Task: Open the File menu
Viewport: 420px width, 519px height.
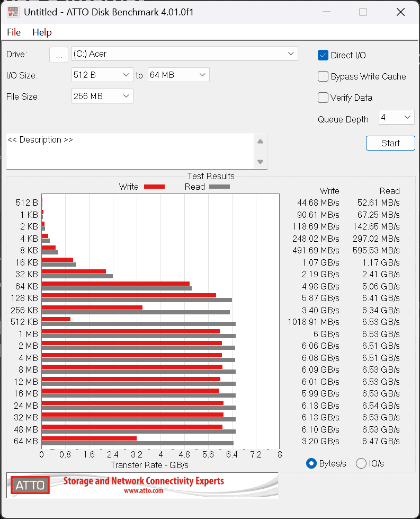Action: [x=14, y=32]
